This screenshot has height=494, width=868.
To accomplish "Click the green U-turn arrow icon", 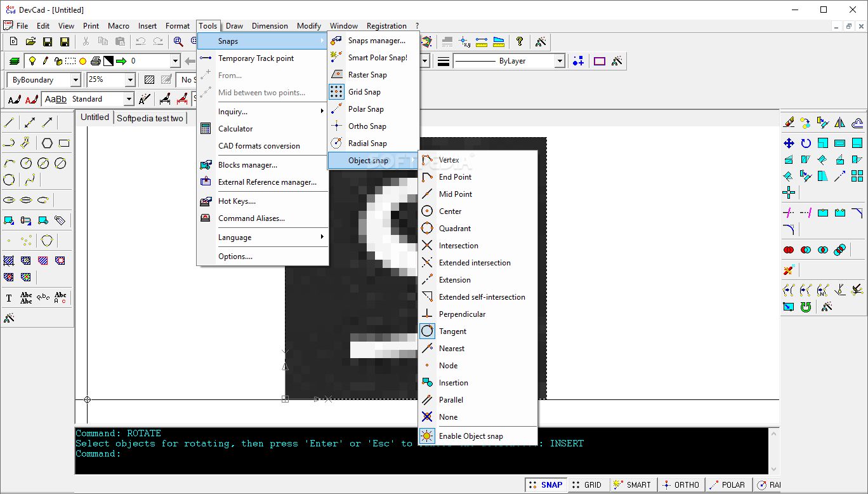I will point(806,307).
